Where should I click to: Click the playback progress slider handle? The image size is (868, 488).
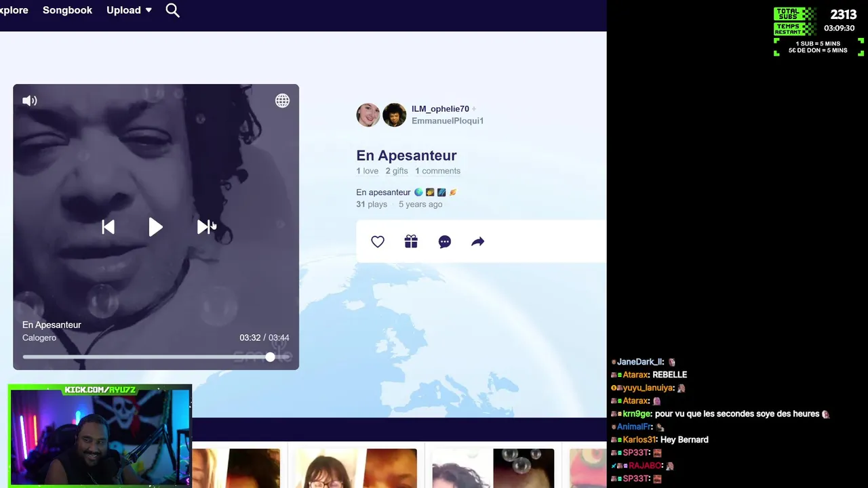click(270, 357)
